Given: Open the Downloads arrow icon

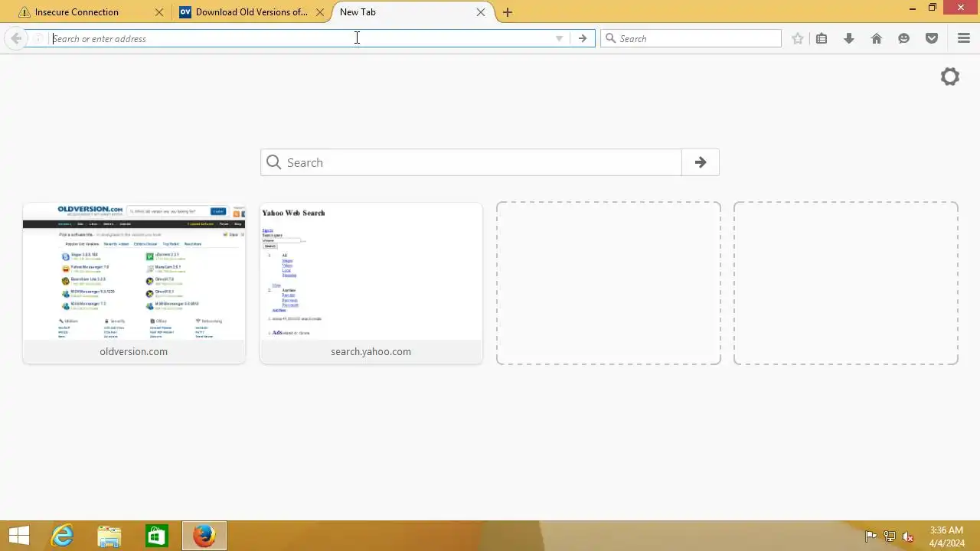Looking at the screenshot, I should click(x=849, y=38).
